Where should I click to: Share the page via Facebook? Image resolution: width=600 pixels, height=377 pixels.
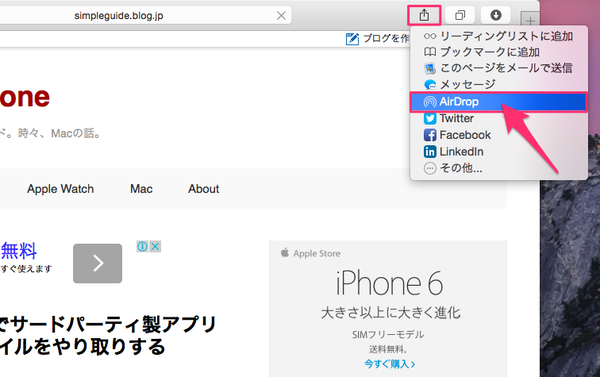point(498,135)
